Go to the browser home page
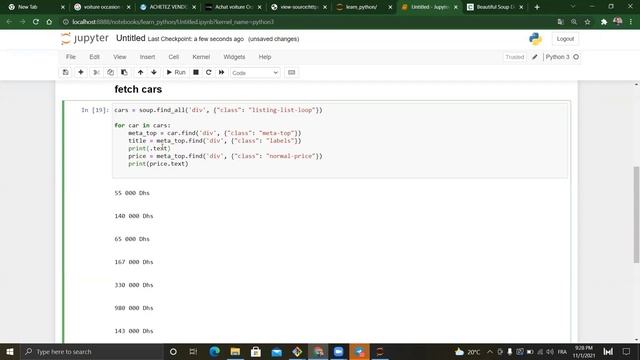 [x=49, y=22]
